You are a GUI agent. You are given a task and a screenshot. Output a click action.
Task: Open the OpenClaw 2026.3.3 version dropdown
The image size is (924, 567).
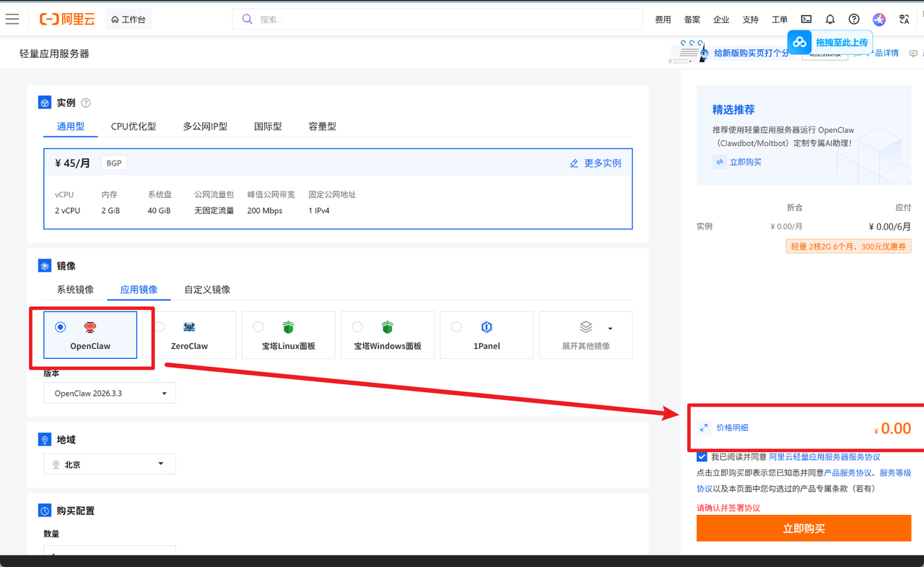(x=110, y=393)
